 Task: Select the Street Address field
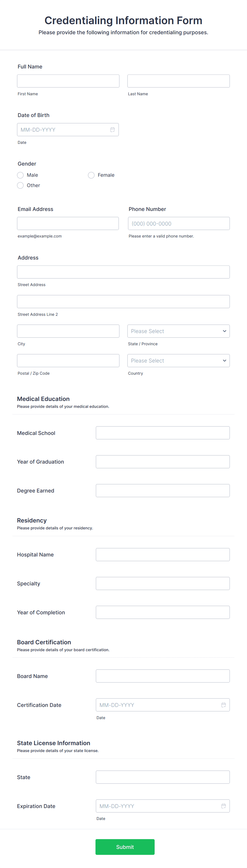coord(123,271)
